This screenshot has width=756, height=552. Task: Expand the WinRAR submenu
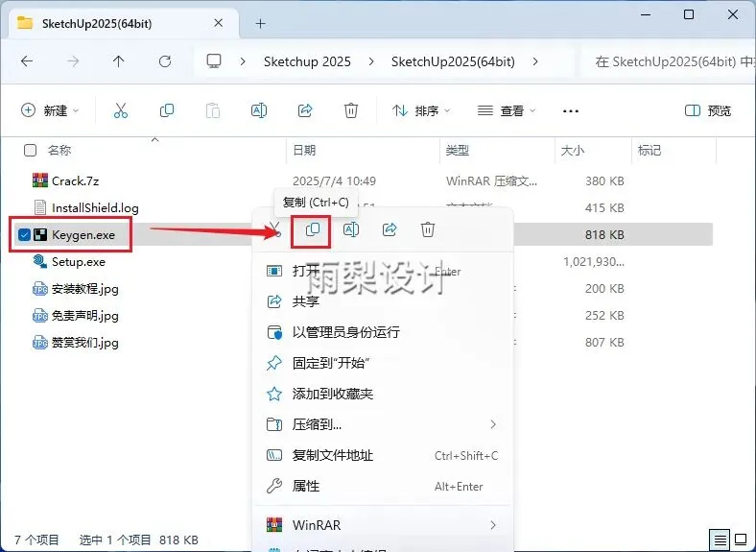[x=493, y=525]
